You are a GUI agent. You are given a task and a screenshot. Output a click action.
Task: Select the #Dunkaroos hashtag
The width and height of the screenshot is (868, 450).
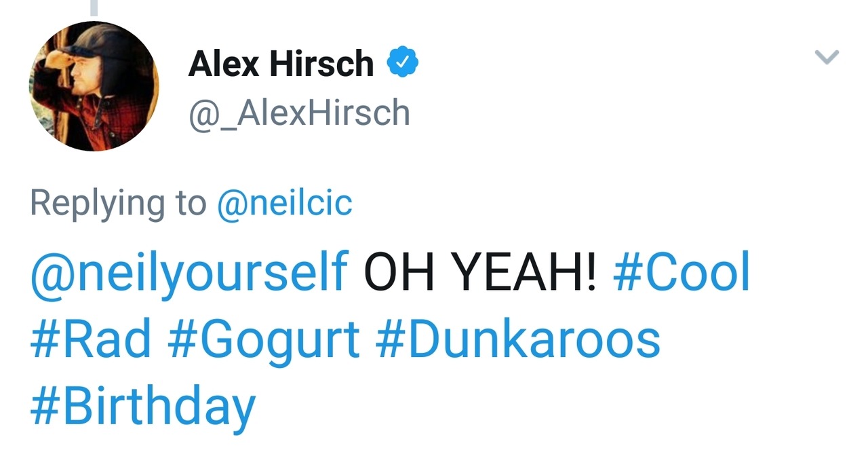click(x=517, y=339)
